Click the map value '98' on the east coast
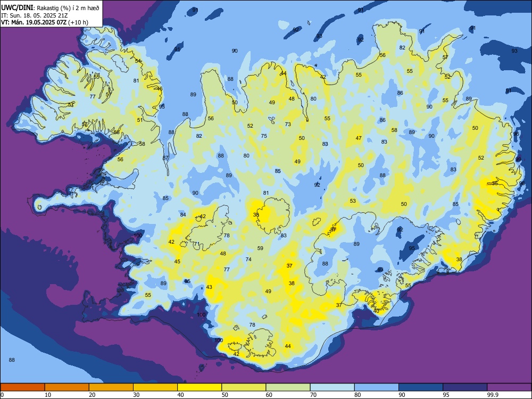Image resolution: width=532 pixels, height=399 pixels. tap(522, 183)
